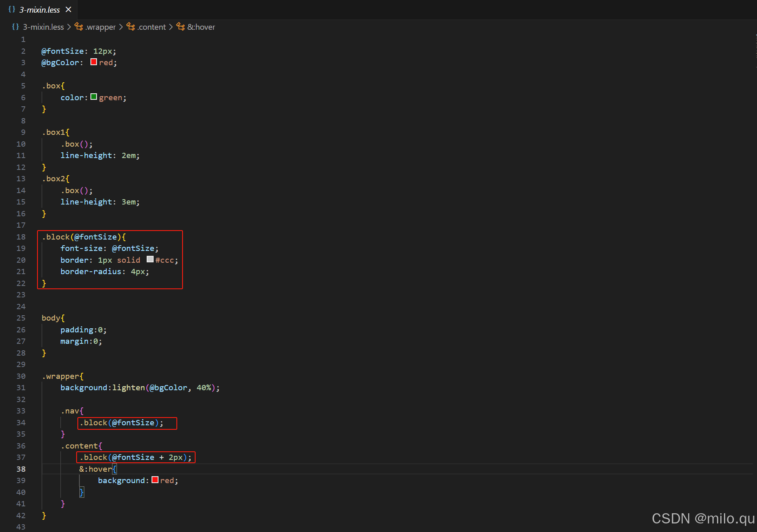Click 3-mixin.less in the breadcrumb
The width and height of the screenshot is (757, 532).
point(43,27)
